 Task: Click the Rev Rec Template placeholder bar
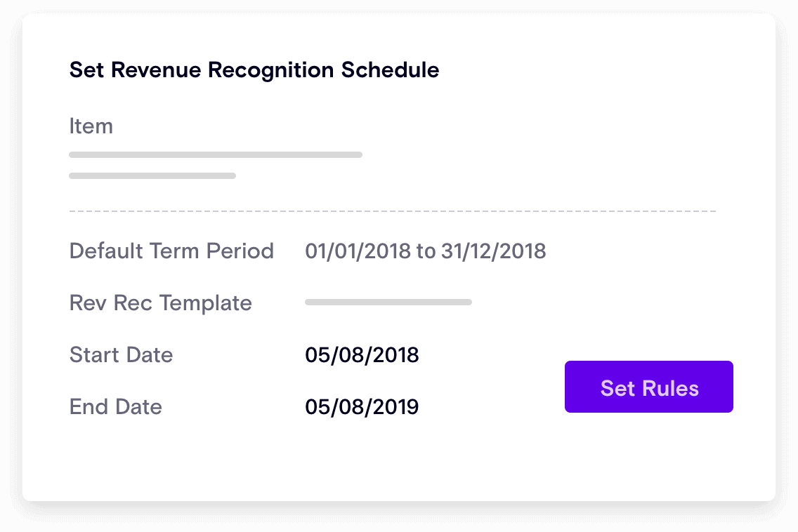[388, 302]
